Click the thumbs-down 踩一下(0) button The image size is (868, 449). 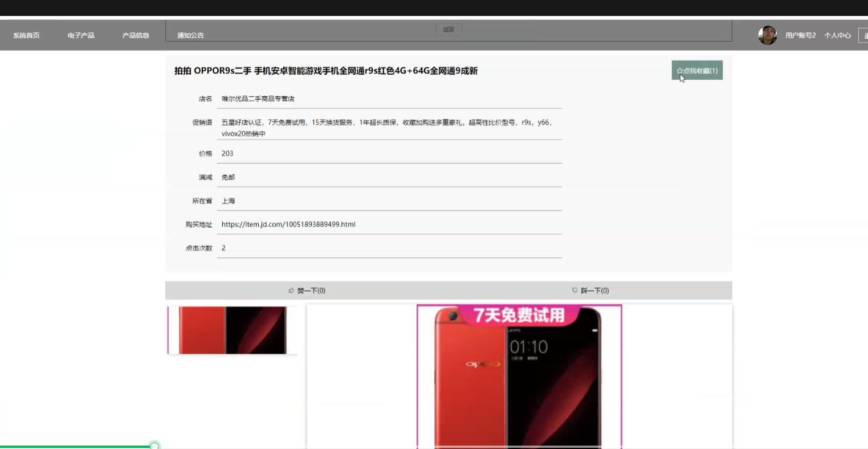[590, 290]
